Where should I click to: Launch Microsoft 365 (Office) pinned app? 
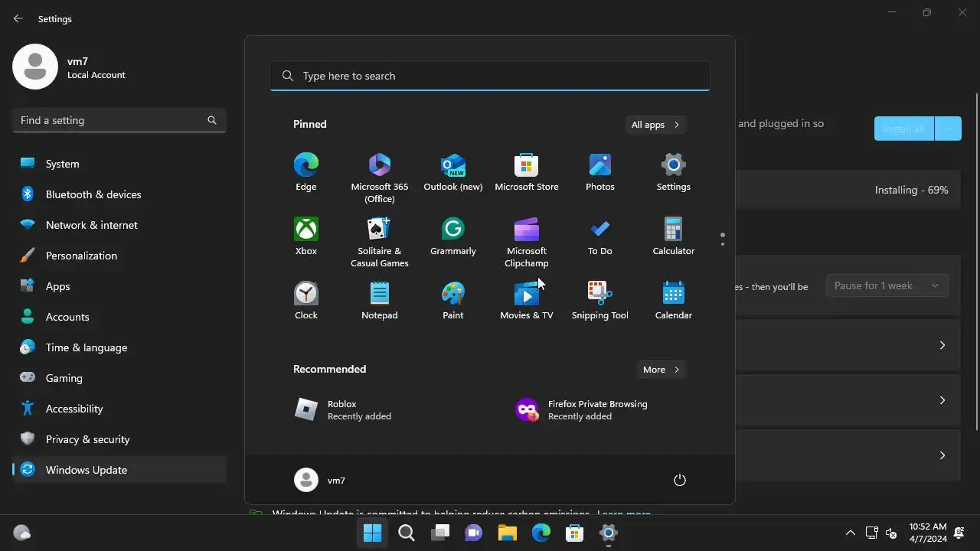[379, 177]
